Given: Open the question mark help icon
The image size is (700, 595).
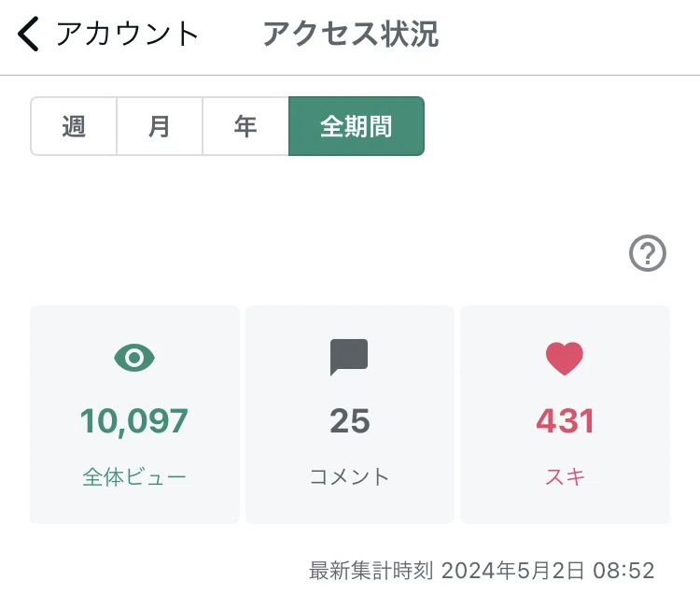Looking at the screenshot, I should [x=648, y=253].
